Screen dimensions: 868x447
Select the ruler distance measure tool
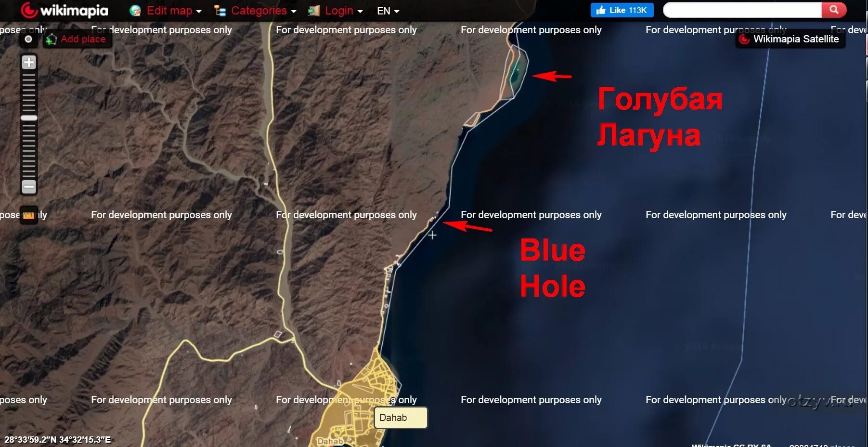click(29, 215)
